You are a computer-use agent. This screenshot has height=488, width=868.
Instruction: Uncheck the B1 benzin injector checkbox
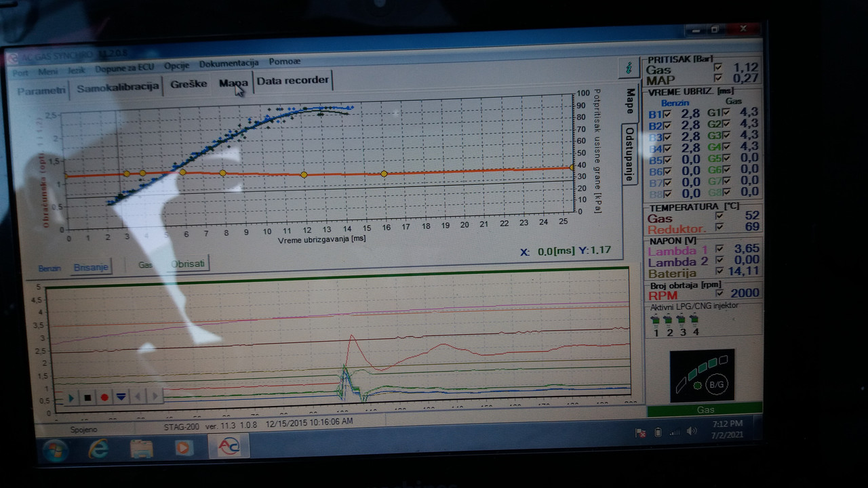[x=667, y=114]
